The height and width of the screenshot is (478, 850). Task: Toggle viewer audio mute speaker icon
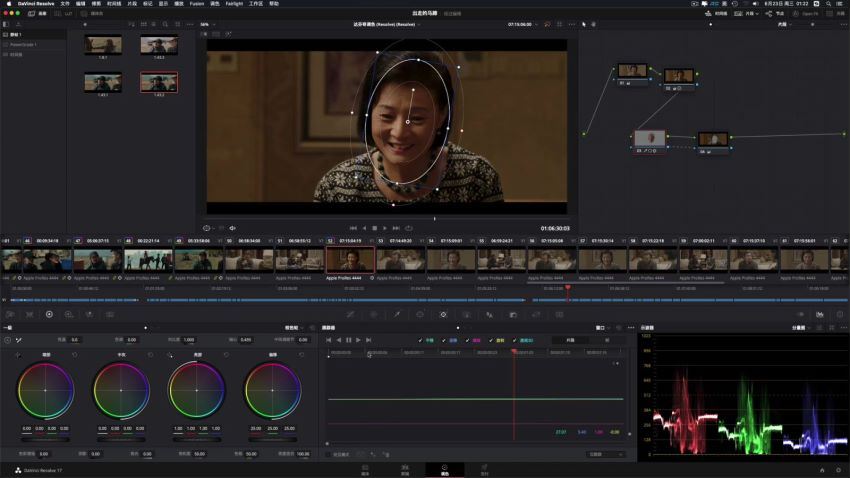pos(233,228)
